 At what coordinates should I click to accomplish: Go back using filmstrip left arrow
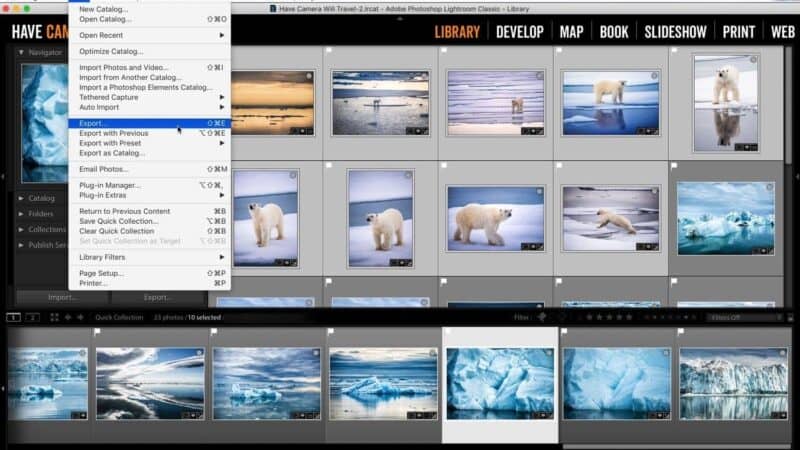(x=68, y=317)
